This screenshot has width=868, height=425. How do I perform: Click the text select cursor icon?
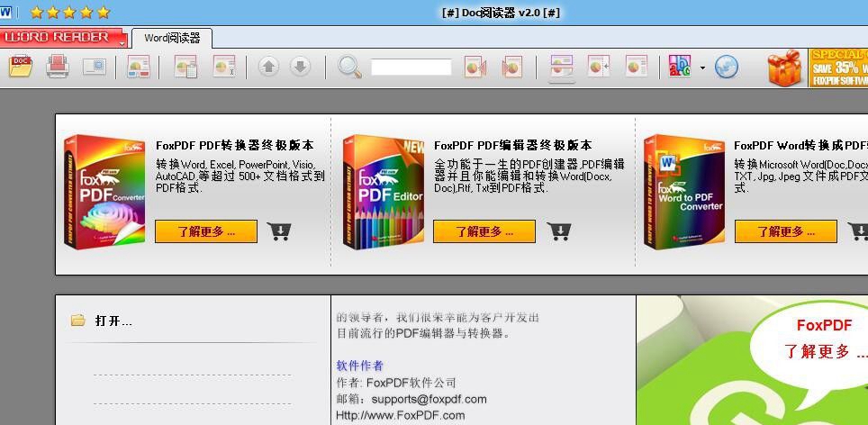(x=224, y=67)
